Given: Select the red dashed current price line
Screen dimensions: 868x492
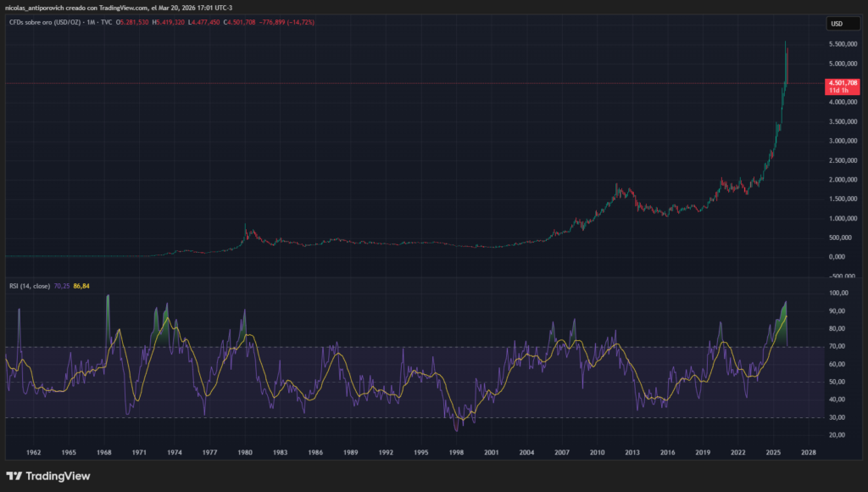Looking at the screenshot, I should click(x=424, y=84).
